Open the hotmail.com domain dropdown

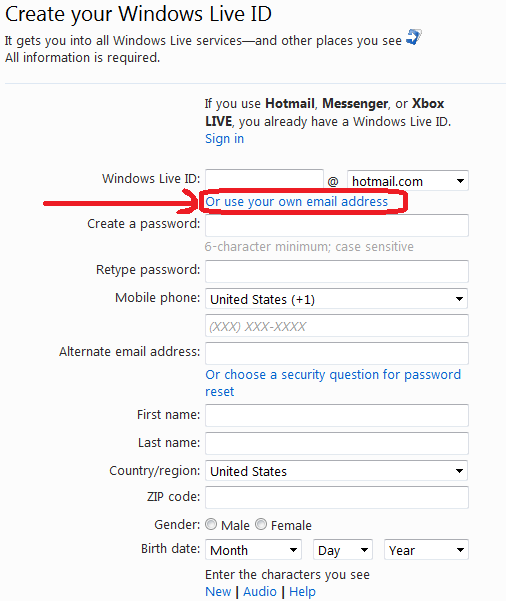click(x=407, y=181)
